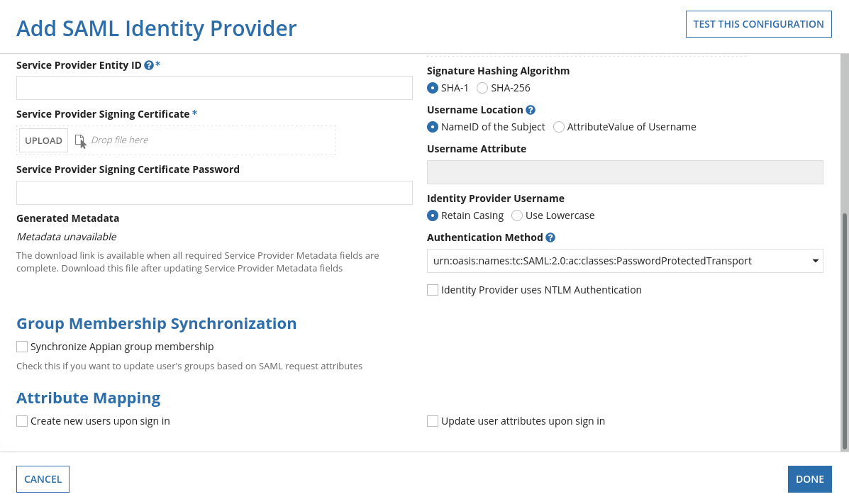Click Test This Configuration button
The width and height of the screenshot is (849, 504).
click(x=758, y=24)
